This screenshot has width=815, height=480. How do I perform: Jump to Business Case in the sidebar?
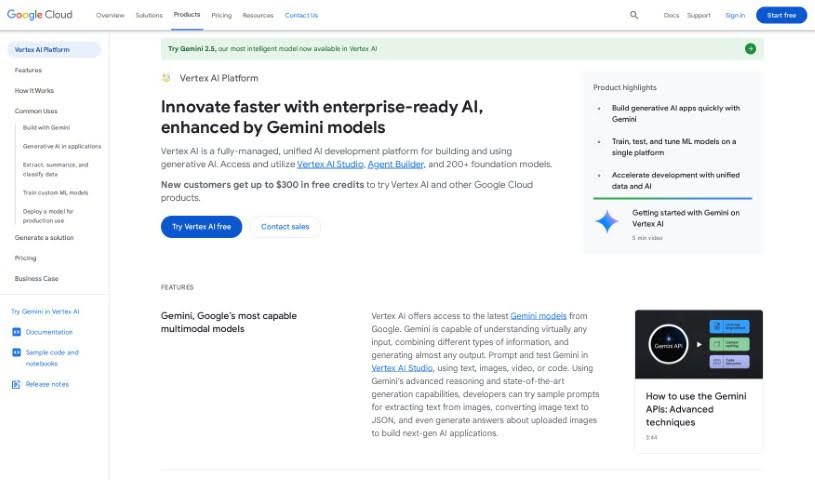36,279
